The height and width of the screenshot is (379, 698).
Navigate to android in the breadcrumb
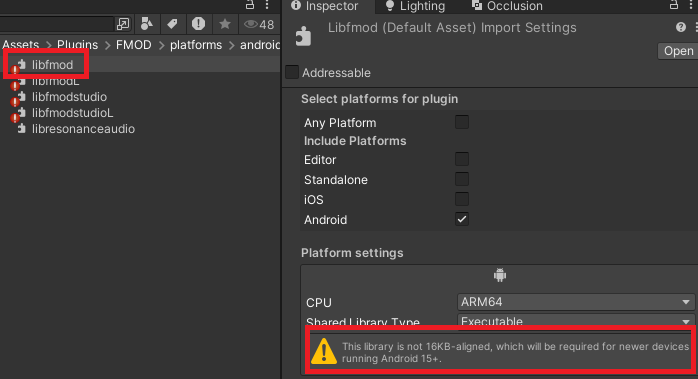[x=260, y=45]
